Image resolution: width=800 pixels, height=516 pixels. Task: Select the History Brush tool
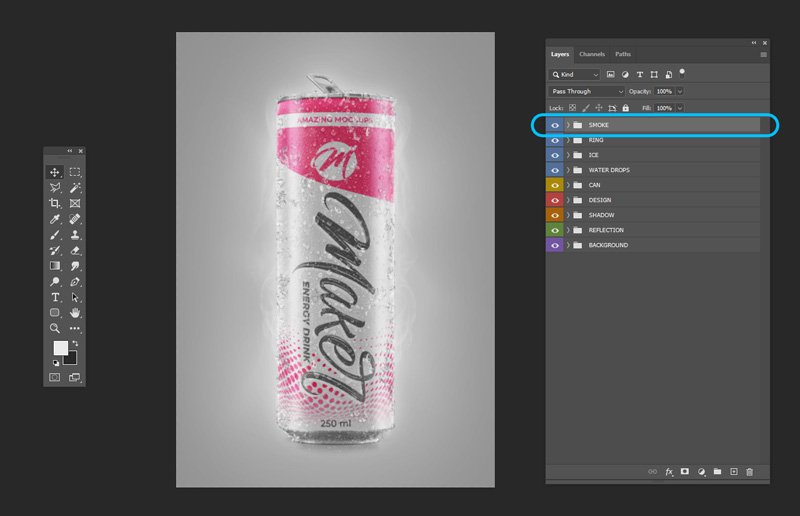[55, 250]
